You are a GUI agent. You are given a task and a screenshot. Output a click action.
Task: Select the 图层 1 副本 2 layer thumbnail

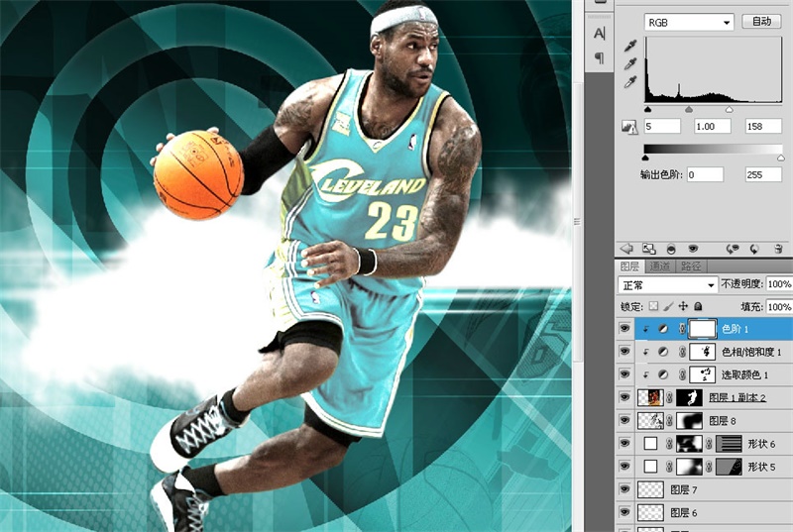tap(650, 397)
